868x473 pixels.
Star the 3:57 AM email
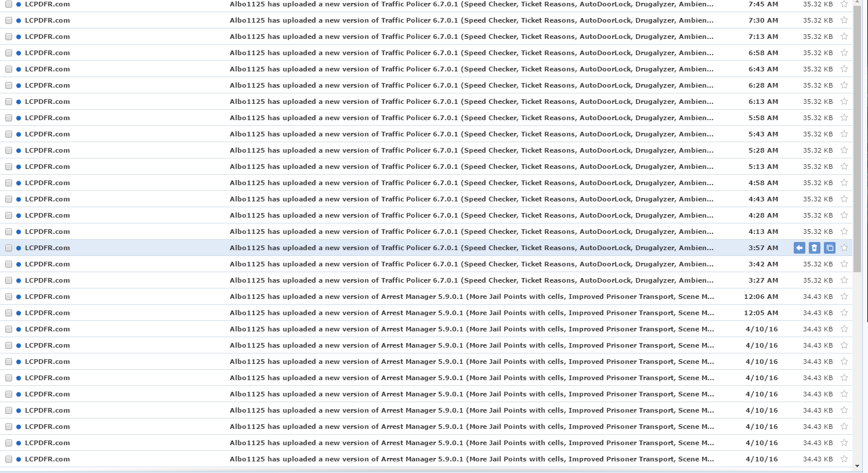point(844,248)
